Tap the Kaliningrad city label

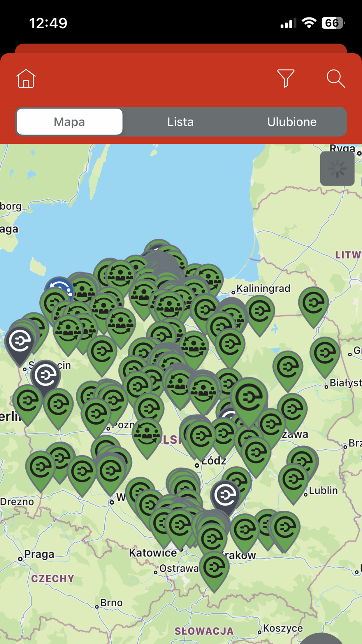263,288
